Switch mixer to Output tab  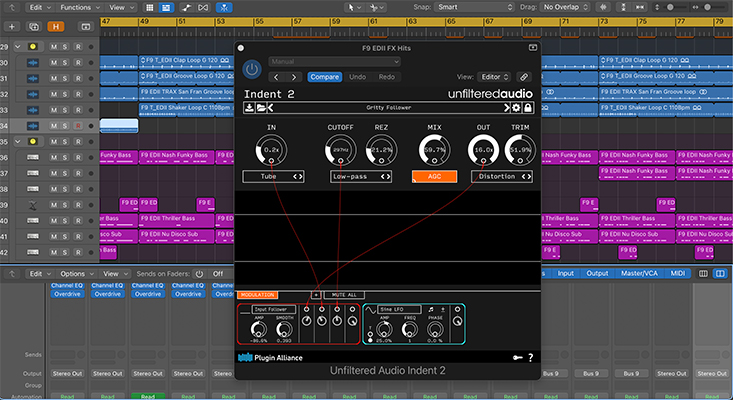(x=597, y=273)
